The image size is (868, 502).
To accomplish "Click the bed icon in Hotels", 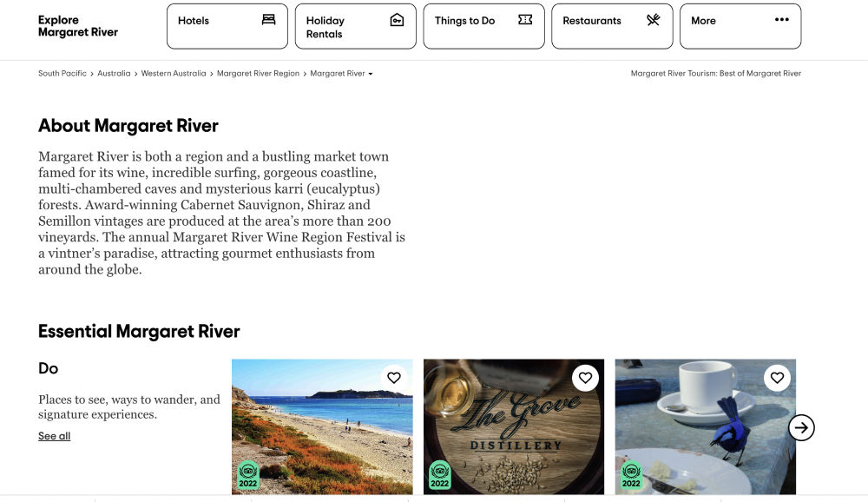I will click(268, 20).
